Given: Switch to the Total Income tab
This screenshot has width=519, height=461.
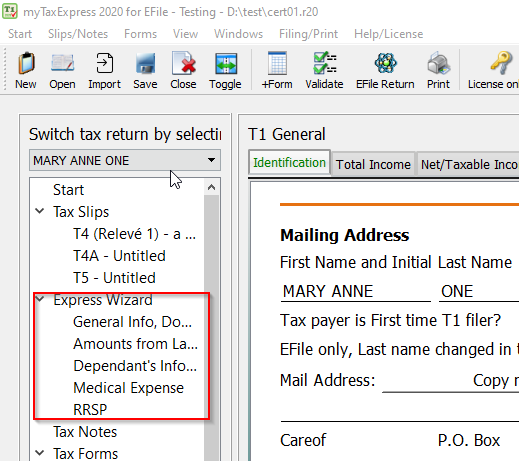Looking at the screenshot, I should (373, 164).
